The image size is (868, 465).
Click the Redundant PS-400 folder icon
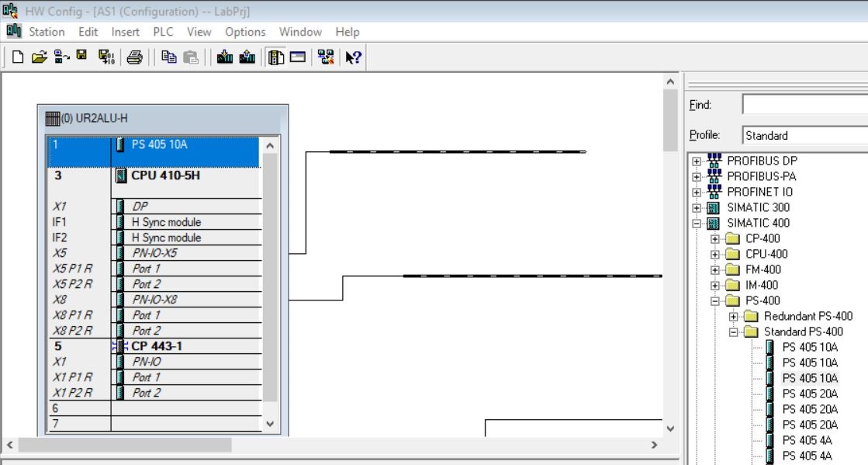coord(751,317)
